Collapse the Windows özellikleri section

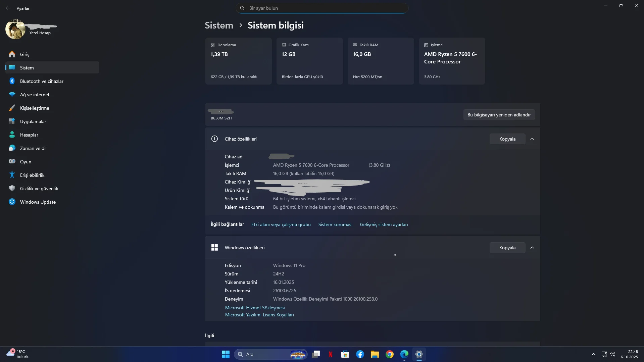(x=532, y=248)
